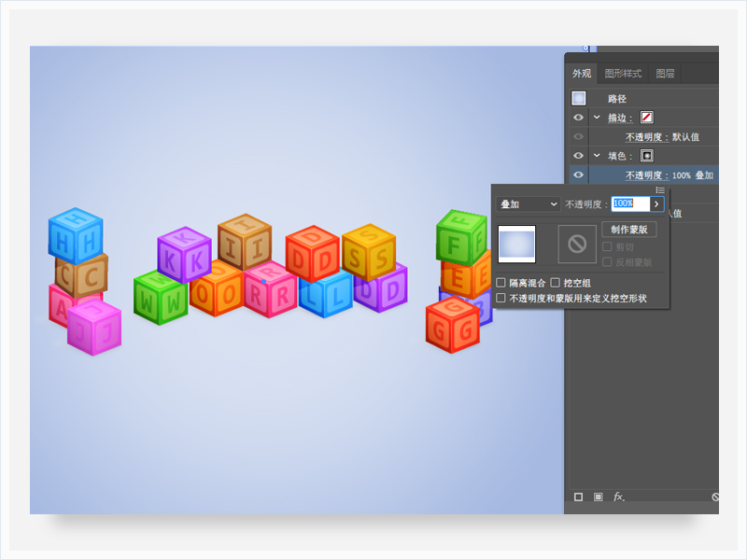Open the transparency panel flyout menu icon
Viewport: 747px width, 560px height.
point(660,190)
